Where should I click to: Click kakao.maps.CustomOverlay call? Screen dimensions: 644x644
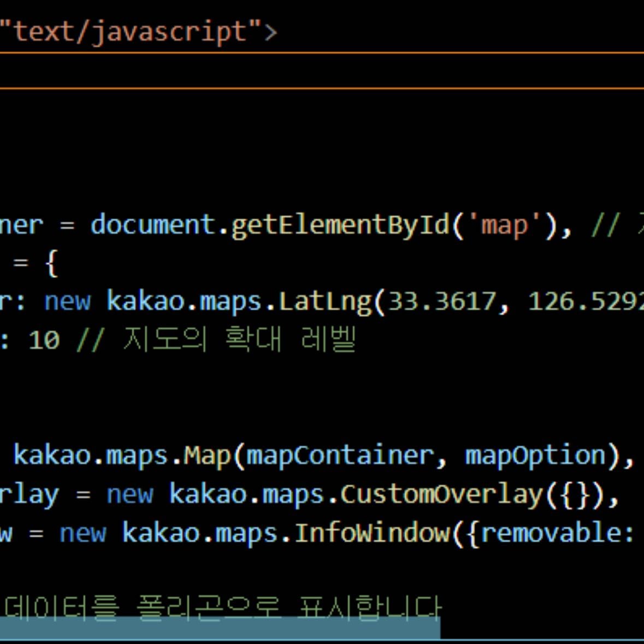pyautogui.click(x=356, y=495)
